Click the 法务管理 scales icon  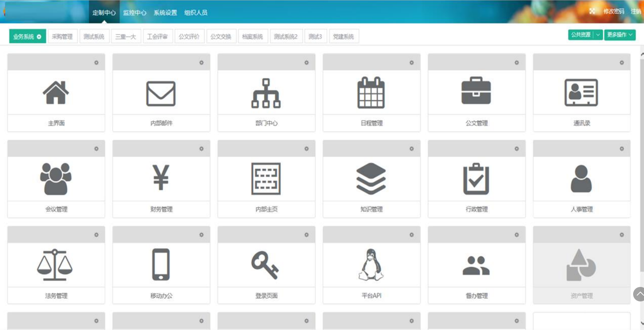tap(55, 265)
